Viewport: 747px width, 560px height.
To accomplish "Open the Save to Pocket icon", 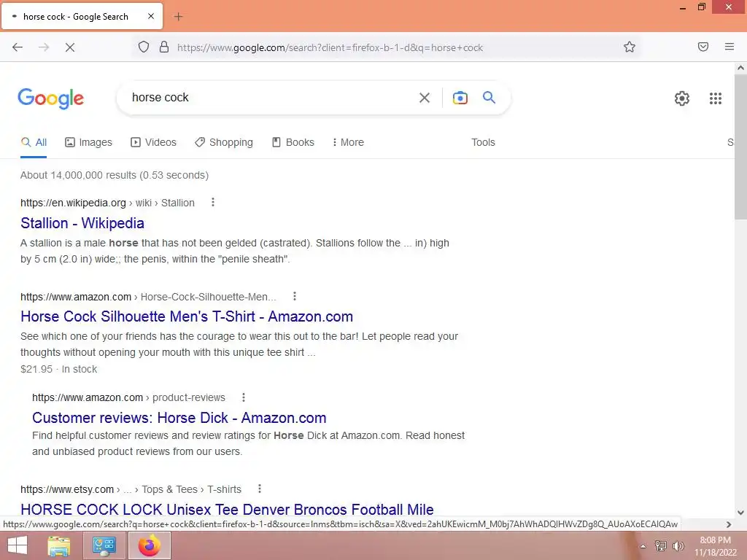I will [703, 47].
